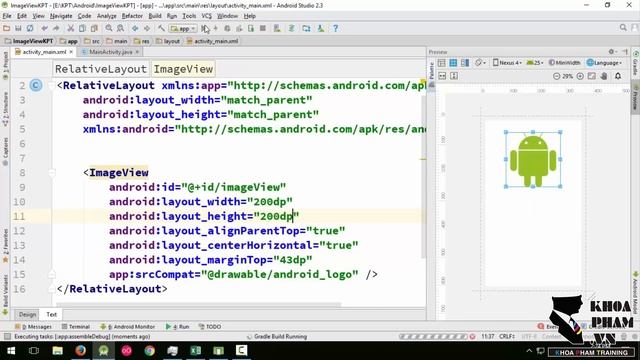
Task: Click the Project Structure toolbar icon
Action: (x=306, y=28)
